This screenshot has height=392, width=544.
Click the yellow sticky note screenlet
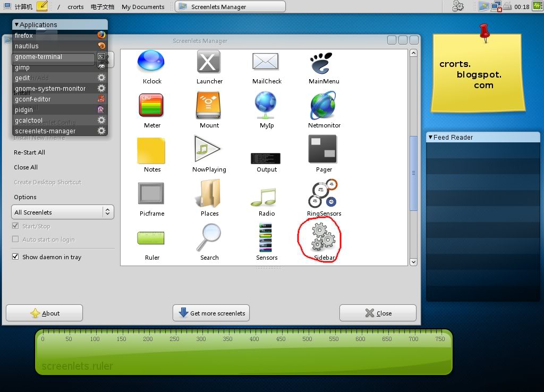tap(478, 73)
